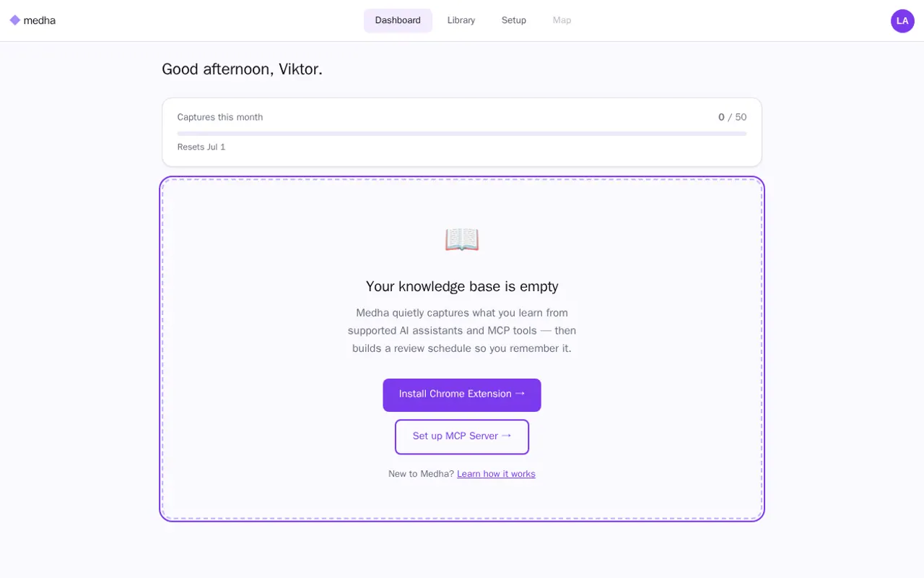Click the '0 / 50' capture count
Image resolution: width=924 pixels, height=578 pixels.
coord(732,117)
